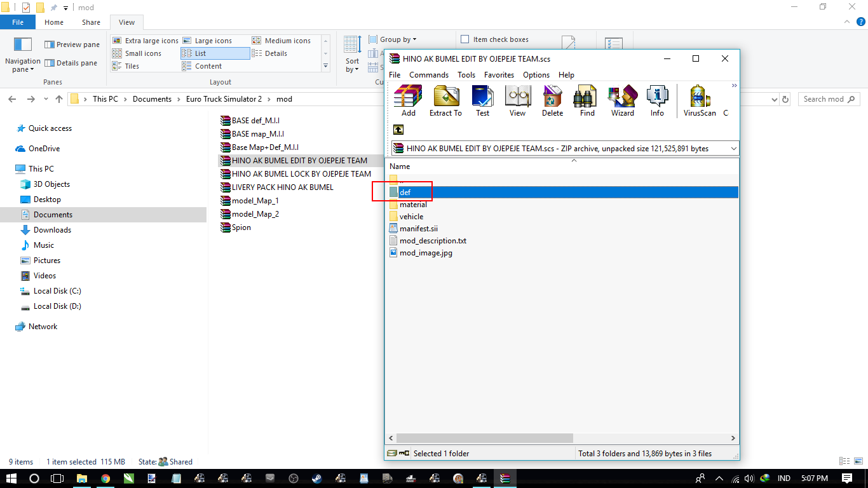
Task: Click the drive icon in WinRAR status bar
Action: (393, 453)
